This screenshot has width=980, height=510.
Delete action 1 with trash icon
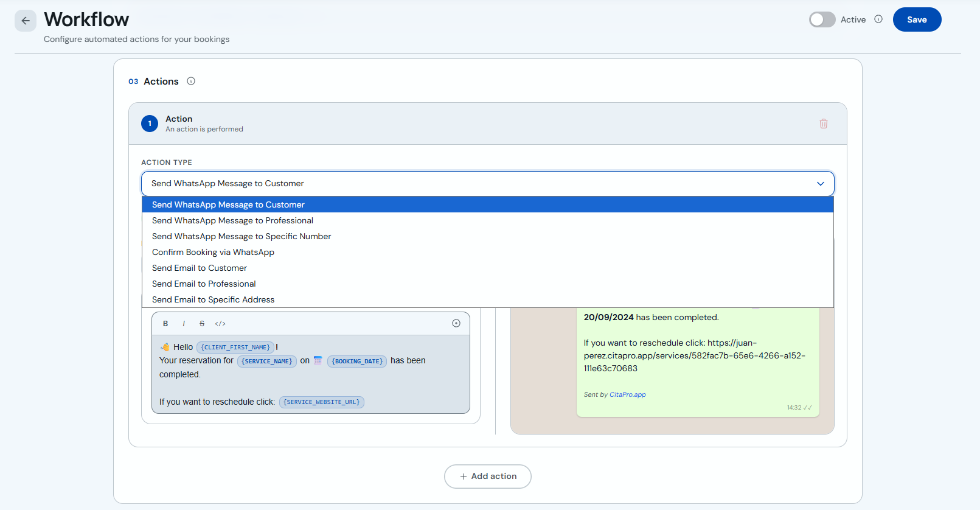click(824, 124)
